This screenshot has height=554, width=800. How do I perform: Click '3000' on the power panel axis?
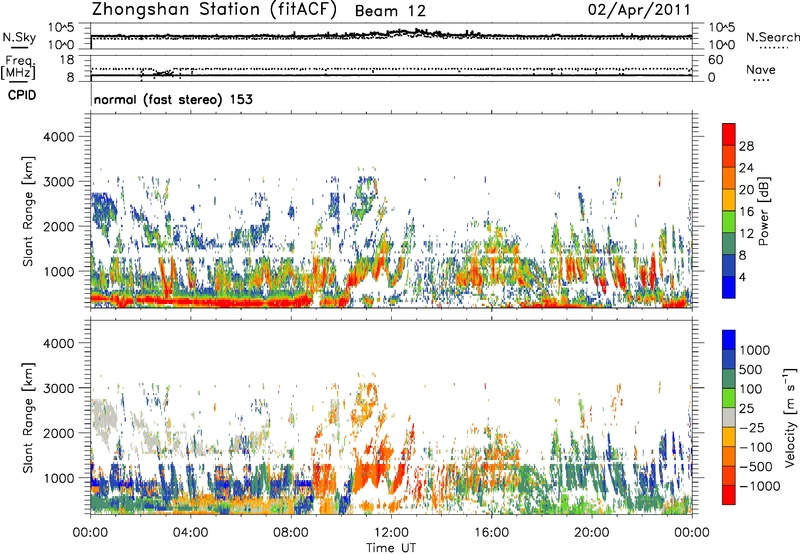pos(58,182)
